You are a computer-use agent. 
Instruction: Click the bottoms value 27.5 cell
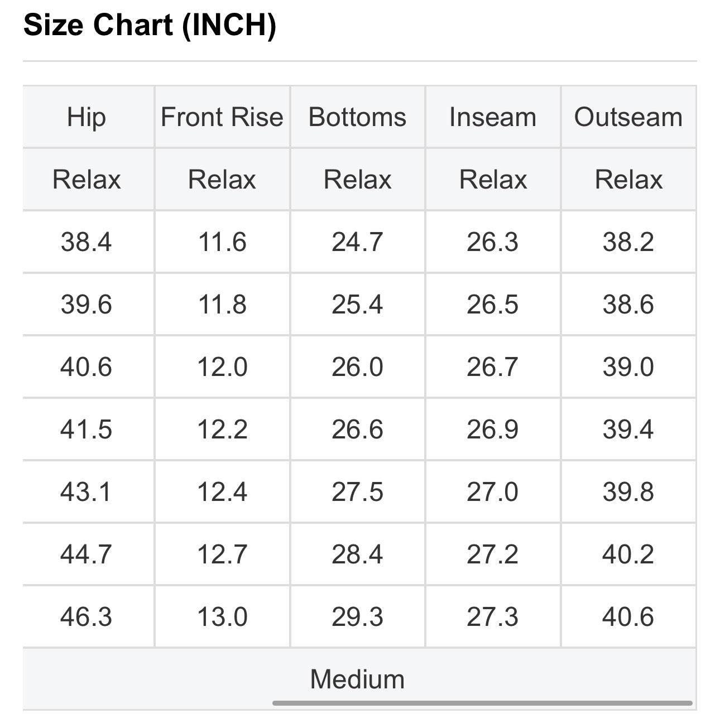(x=357, y=492)
